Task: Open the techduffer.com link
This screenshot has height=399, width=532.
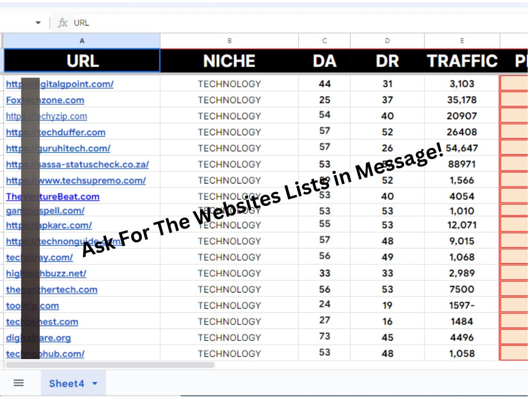Action: (x=56, y=132)
